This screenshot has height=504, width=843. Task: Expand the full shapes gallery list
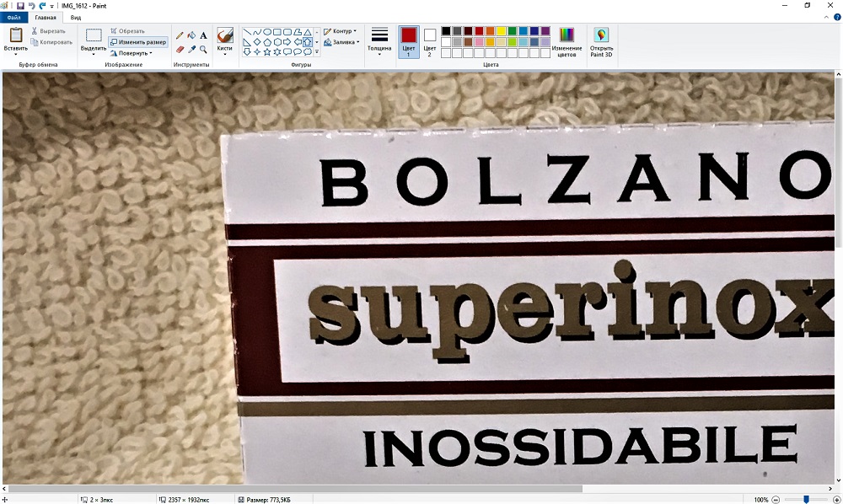[x=317, y=52]
